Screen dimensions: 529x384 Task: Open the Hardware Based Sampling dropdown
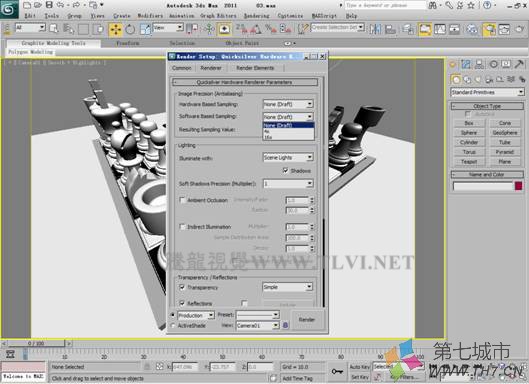point(288,104)
